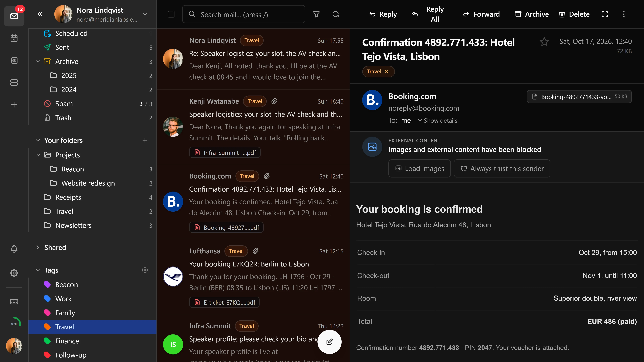Click Always trust this sender
This screenshot has width=644, height=362.
click(502, 168)
